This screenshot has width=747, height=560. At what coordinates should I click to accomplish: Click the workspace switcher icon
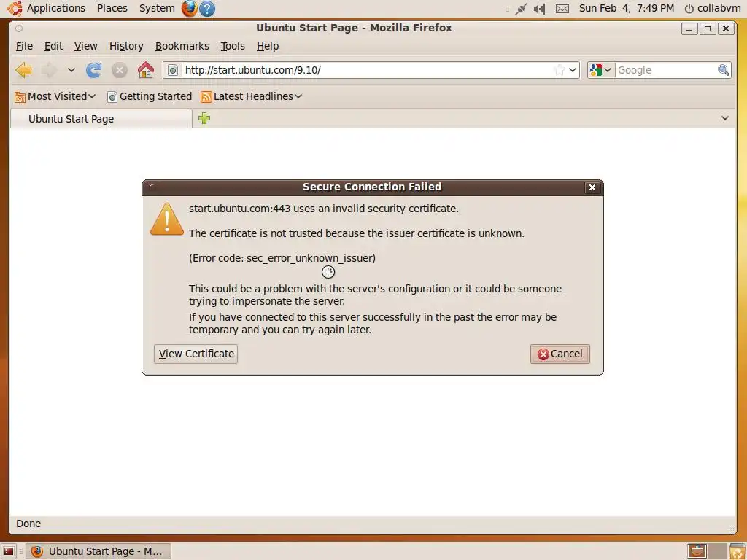pyautogui.click(x=707, y=551)
